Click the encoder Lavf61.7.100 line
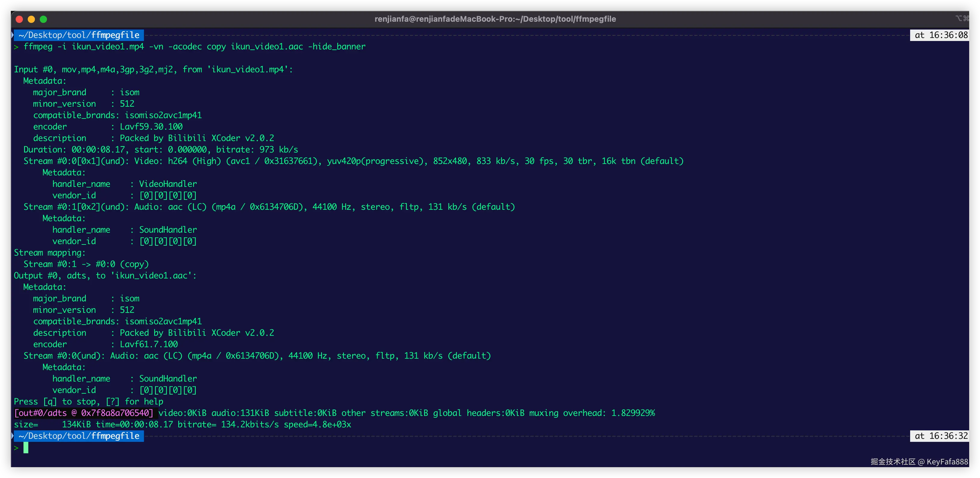This screenshot has width=980, height=478. pyautogui.click(x=105, y=344)
